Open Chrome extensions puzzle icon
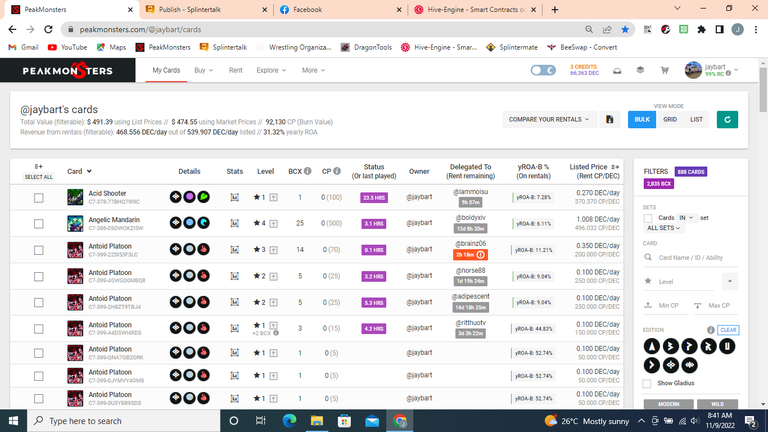The image size is (768, 432). pyautogui.click(x=701, y=29)
